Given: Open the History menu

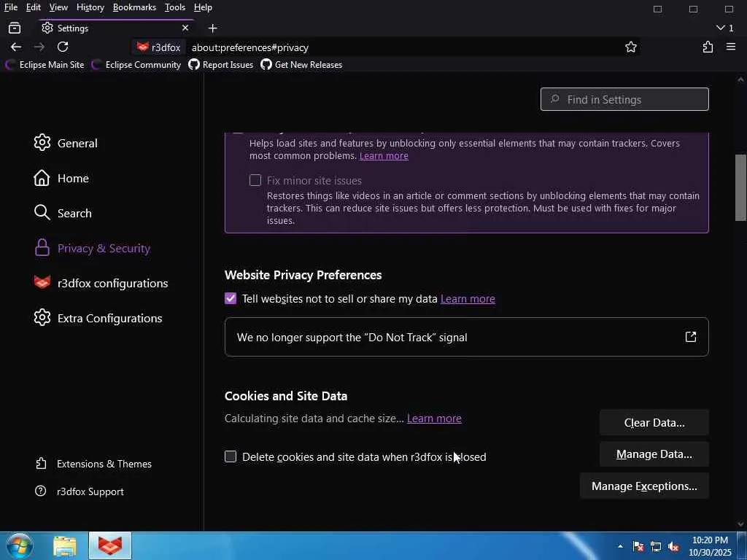Looking at the screenshot, I should (x=90, y=7).
